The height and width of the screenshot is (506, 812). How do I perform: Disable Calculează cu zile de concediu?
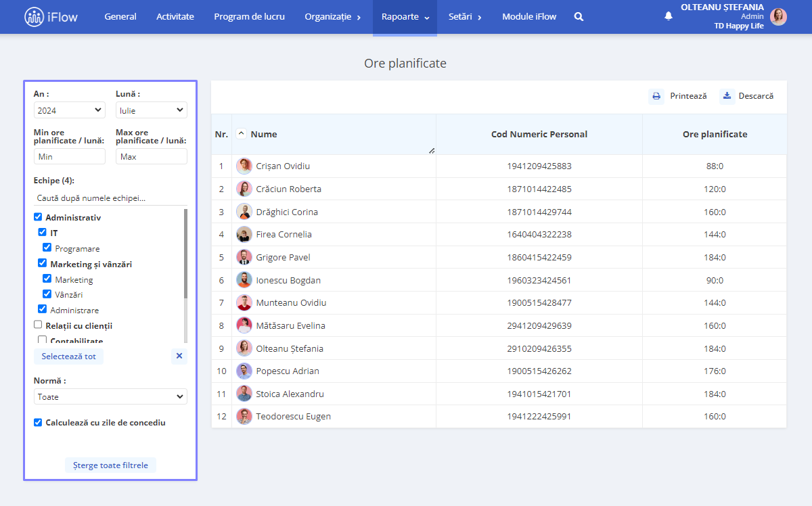coord(38,422)
